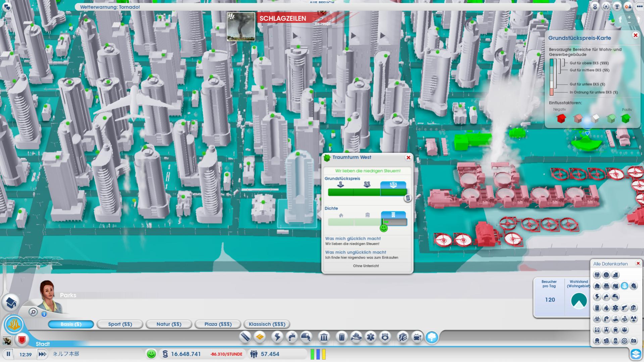Image resolution: width=644 pixels, height=362 pixels.
Task: Open the trophy achievements icon
Action: 617,6
